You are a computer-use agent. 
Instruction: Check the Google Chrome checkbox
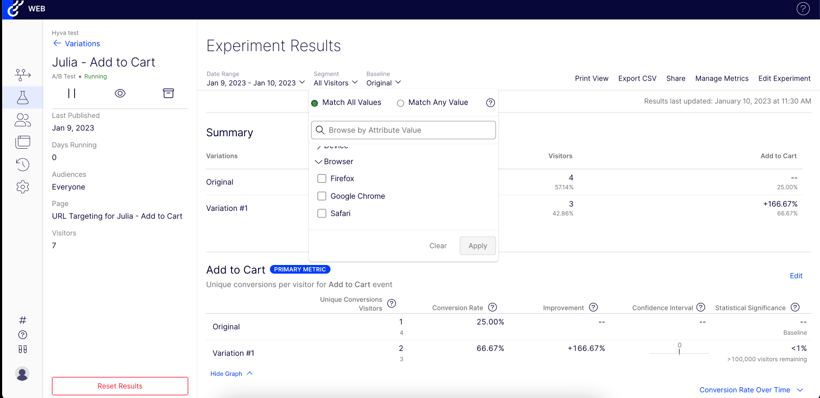(x=322, y=197)
